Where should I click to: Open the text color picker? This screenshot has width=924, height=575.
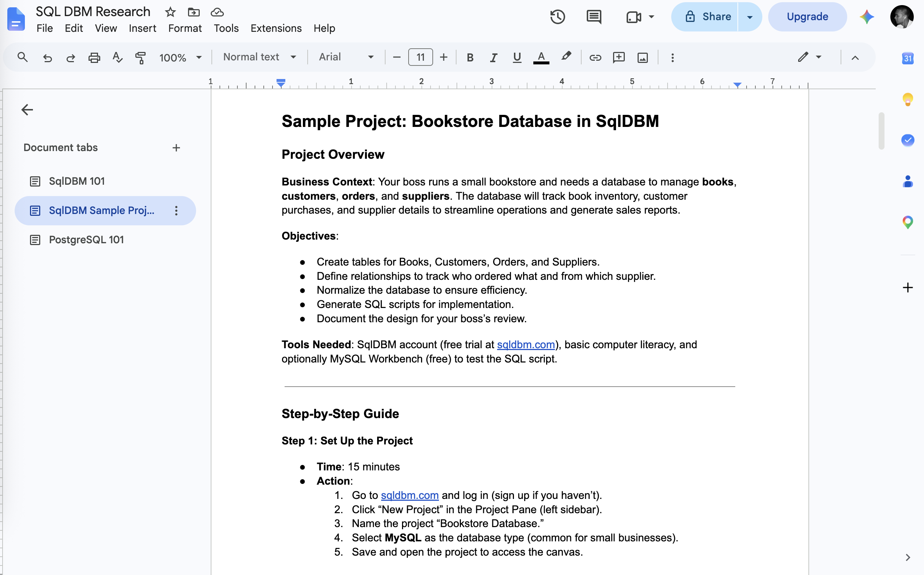(541, 57)
